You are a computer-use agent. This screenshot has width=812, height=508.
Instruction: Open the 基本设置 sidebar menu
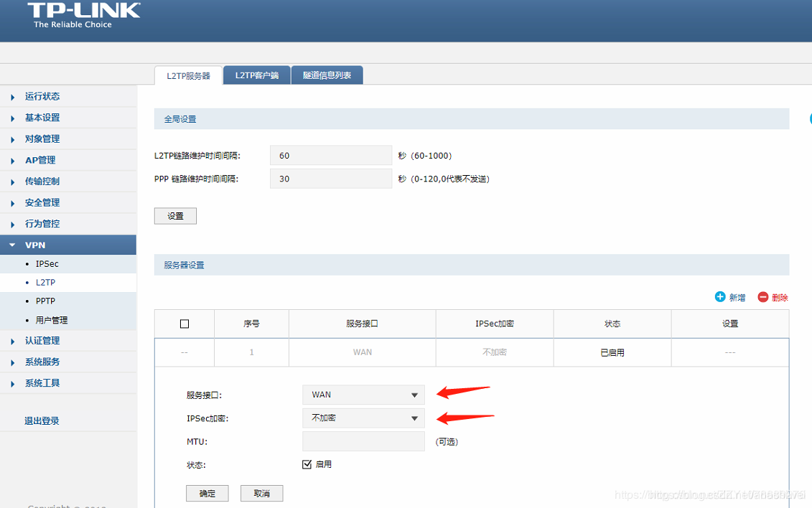[42, 118]
